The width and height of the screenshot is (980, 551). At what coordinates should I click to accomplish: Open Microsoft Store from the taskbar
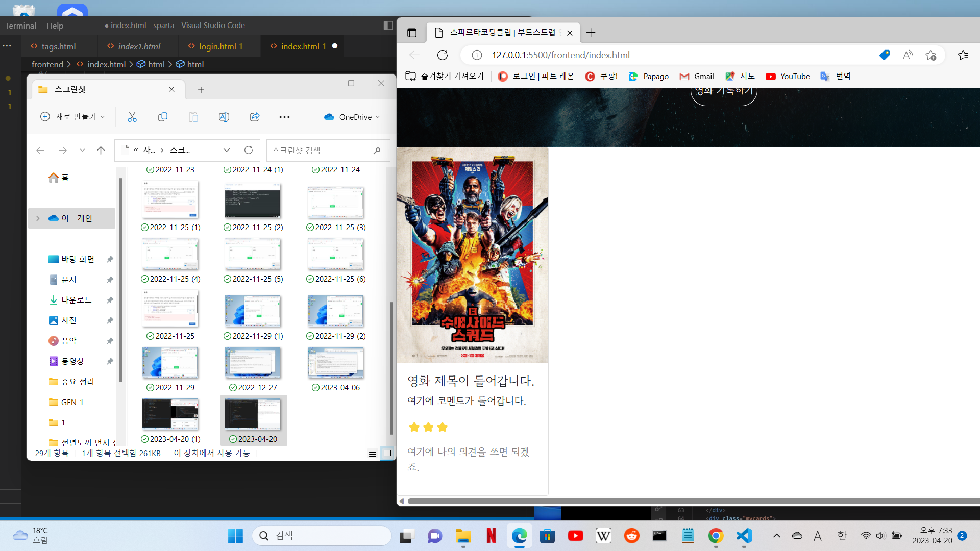[547, 536]
